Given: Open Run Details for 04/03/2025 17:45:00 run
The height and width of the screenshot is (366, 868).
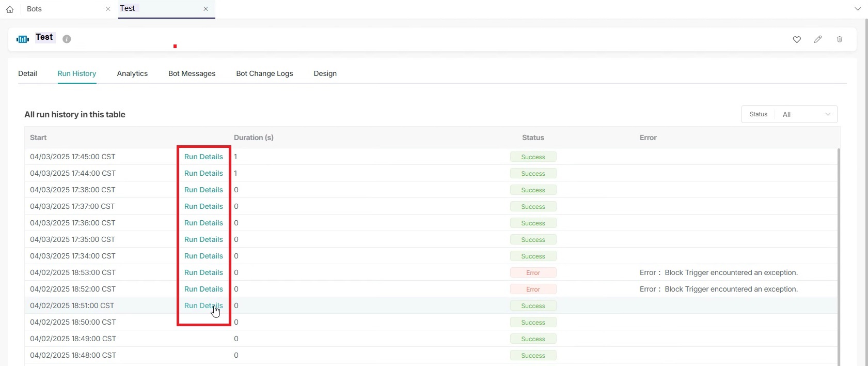Looking at the screenshot, I should (x=203, y=157).
